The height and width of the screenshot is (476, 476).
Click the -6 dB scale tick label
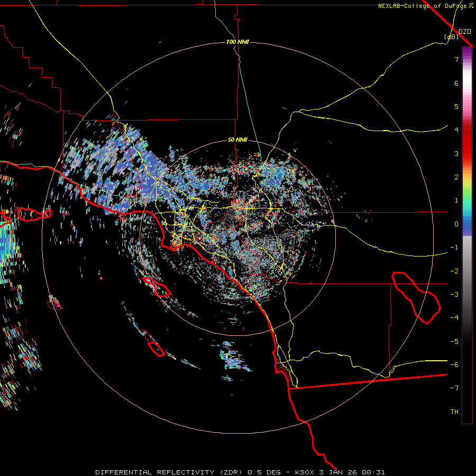click(454, 365)
